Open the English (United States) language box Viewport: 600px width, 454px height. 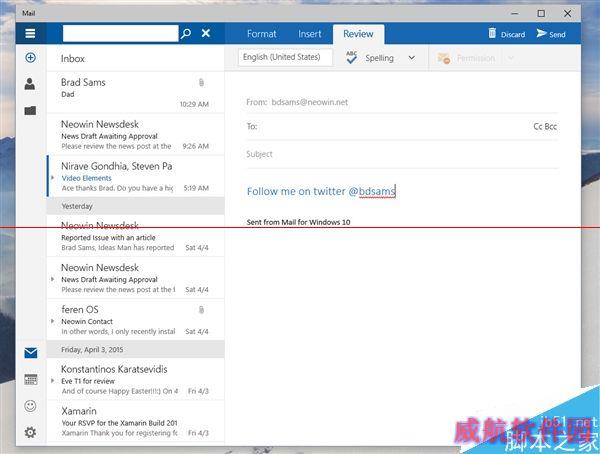coord(285,57)
